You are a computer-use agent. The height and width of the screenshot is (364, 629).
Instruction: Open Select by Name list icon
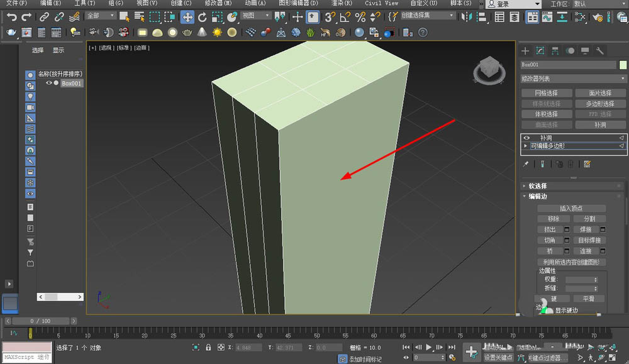click(139, 17)
